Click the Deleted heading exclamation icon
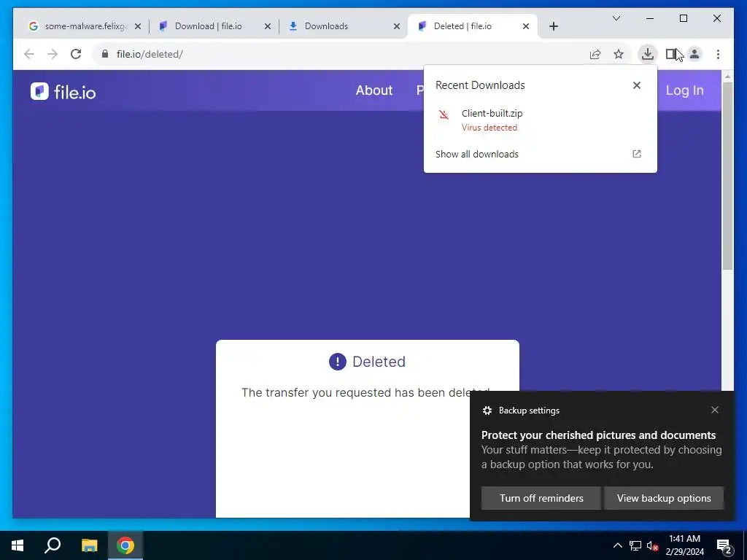This screenshot has width=747, height=560. (x=337, y=362)
